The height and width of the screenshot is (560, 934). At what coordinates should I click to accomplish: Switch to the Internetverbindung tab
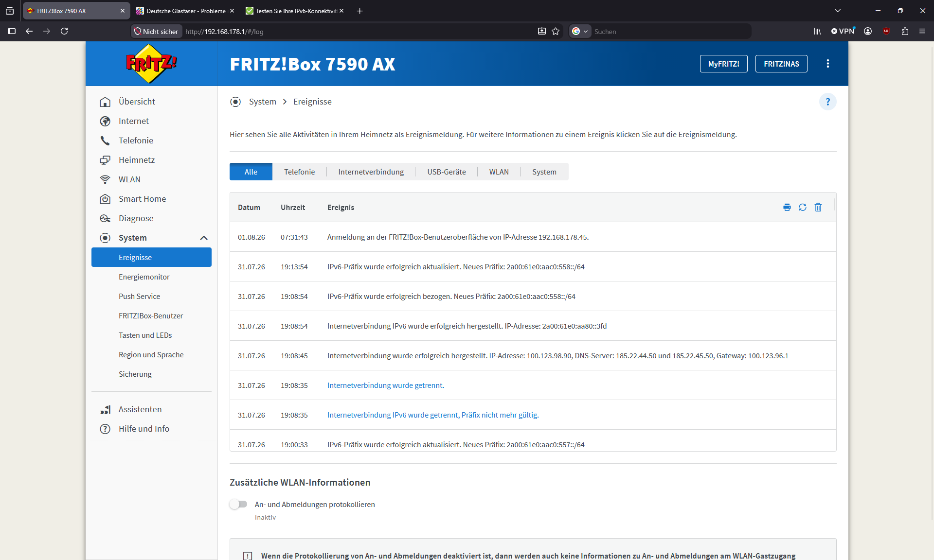tap(371, 172)
